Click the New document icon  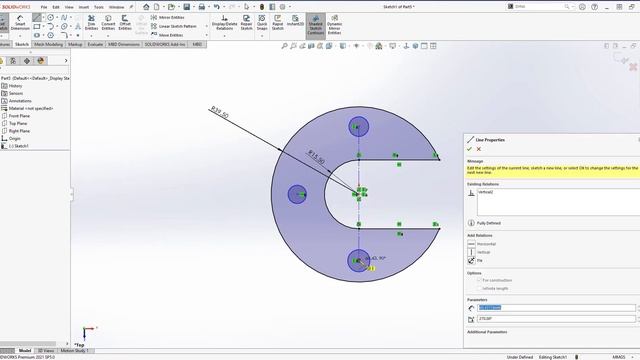click(x=156, y=7)
